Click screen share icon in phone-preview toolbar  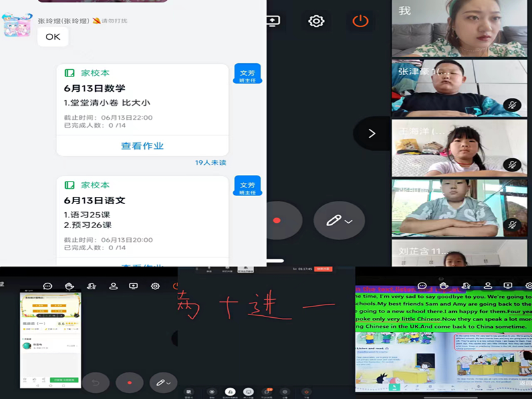click(x=134, y=287)
